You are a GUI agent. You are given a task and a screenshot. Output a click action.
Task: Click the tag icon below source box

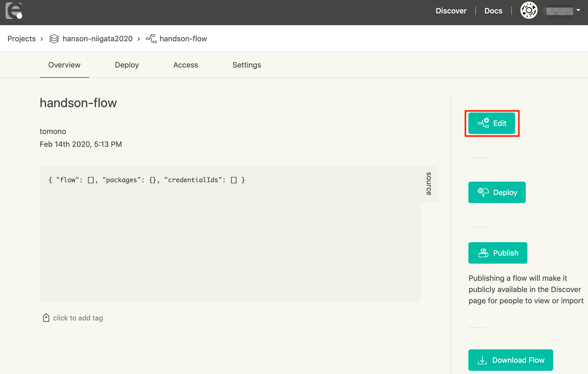[x=46, y=318]
